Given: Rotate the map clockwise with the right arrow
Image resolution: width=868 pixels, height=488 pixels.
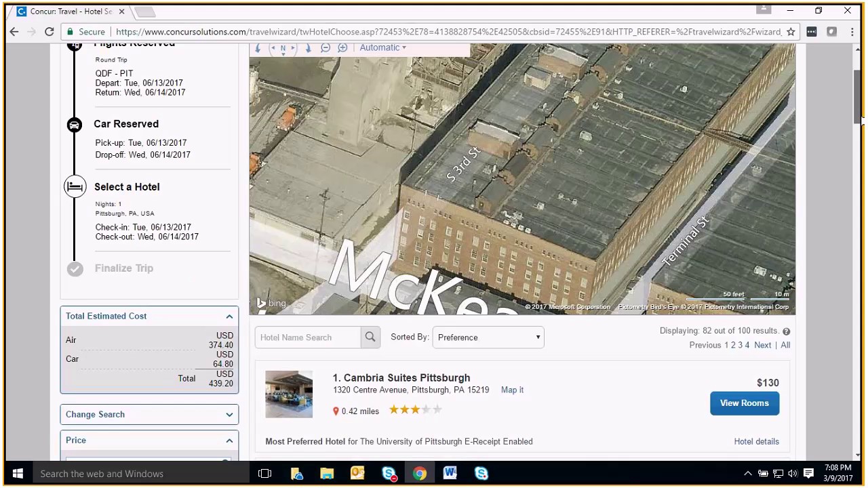Looking at the screenshot, I should click(x=308, y=48).
